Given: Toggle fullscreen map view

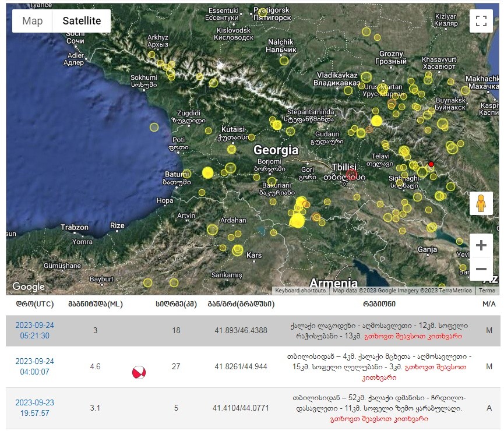Looking at the screenshot, I should [481, 21].
